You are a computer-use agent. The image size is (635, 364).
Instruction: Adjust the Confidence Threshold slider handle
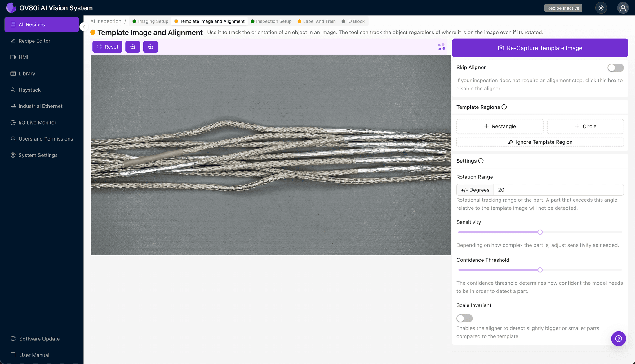pyautogui.click(x=540, y=270)
